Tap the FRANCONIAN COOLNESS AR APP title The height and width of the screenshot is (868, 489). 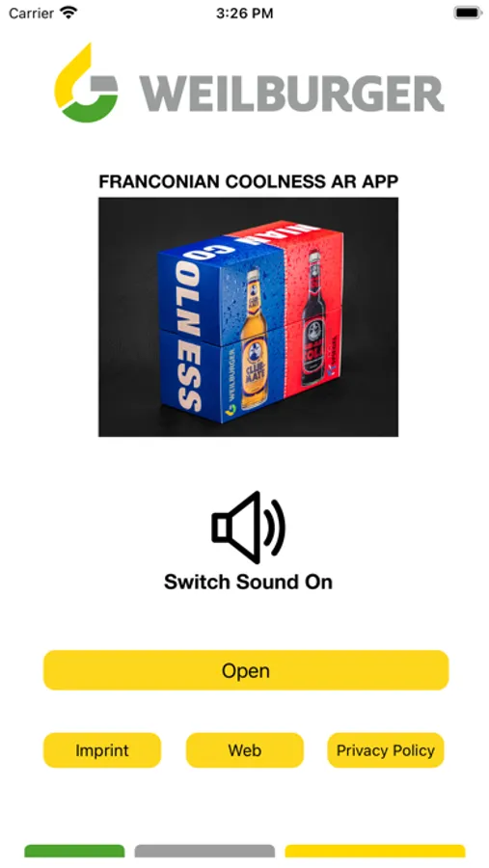248,181
